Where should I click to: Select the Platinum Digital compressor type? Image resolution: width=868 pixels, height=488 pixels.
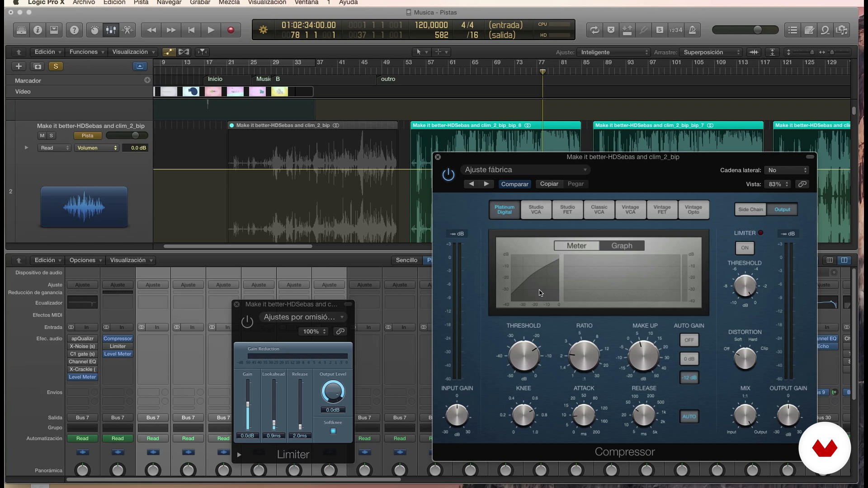[504, 210]
